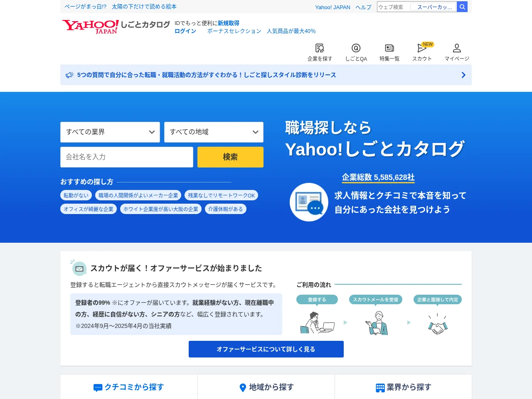Open the ヘルプ link
Image resolution: width=532 pixels, height=399 pixels.
tap(363, 7)
